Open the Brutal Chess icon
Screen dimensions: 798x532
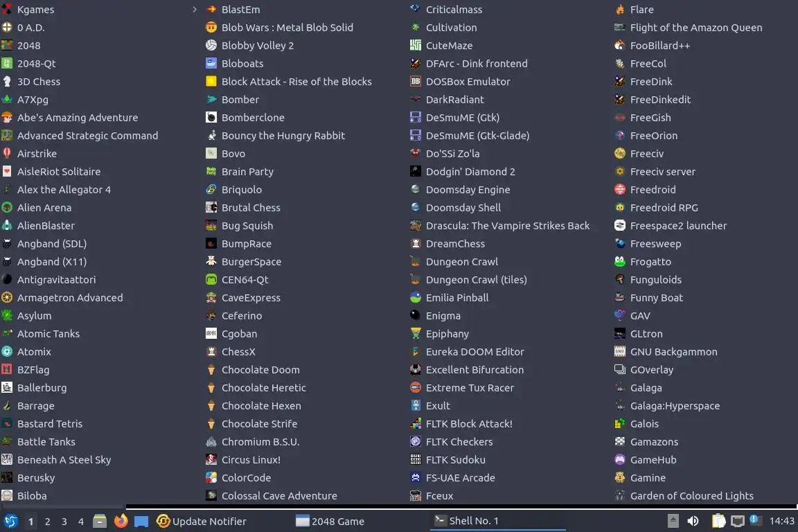pyautogui.click(x=211, y=208)
